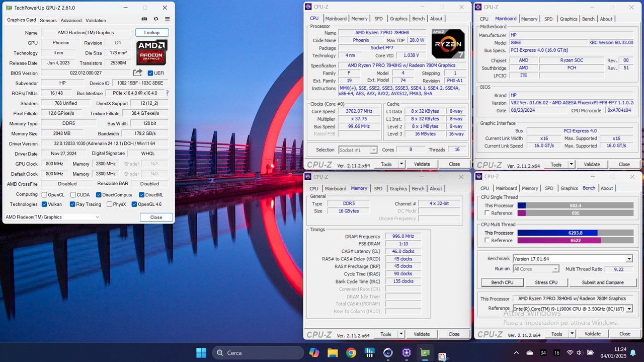This screenshot has height=362, width=644.
Task: Click the Stress CPU button
Action: (x=546, y=282)
